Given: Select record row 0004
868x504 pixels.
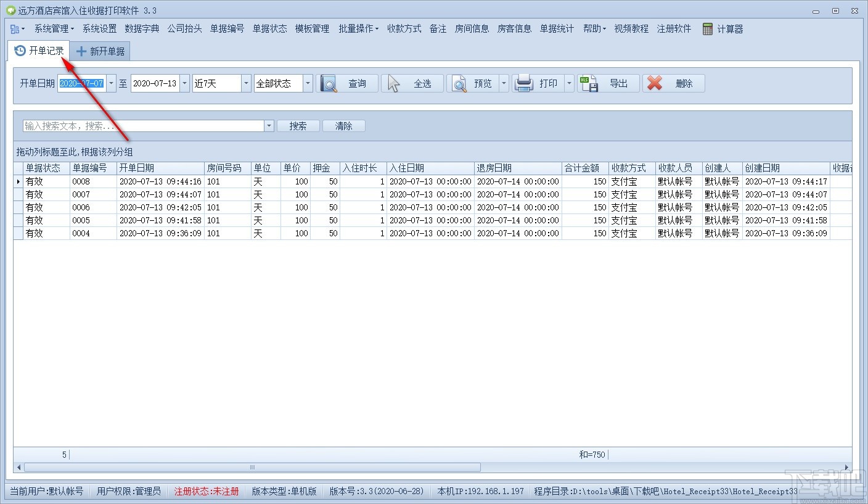Looking at the screenshot, I should point(433,233).
